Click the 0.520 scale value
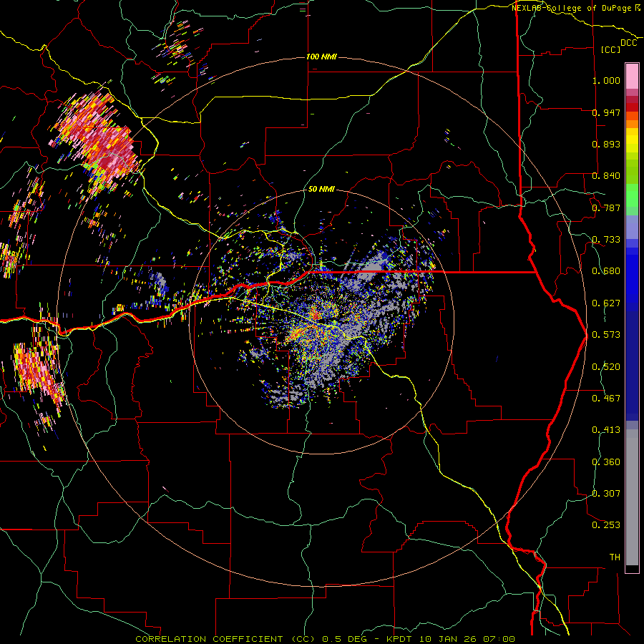644x644 pixels. point(606,367)
